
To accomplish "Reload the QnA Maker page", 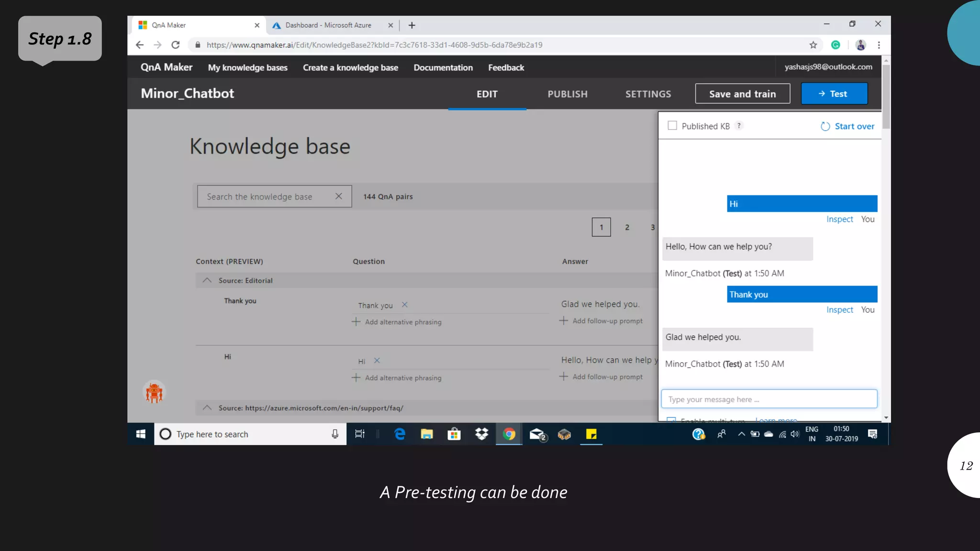I will pos(176,45).
